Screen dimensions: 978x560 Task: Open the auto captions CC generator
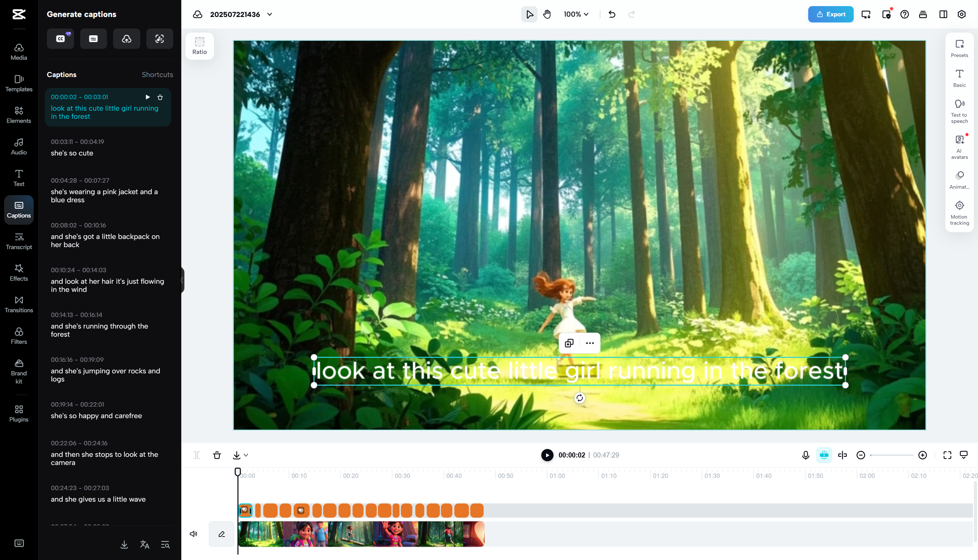click(x=60, y=38)
